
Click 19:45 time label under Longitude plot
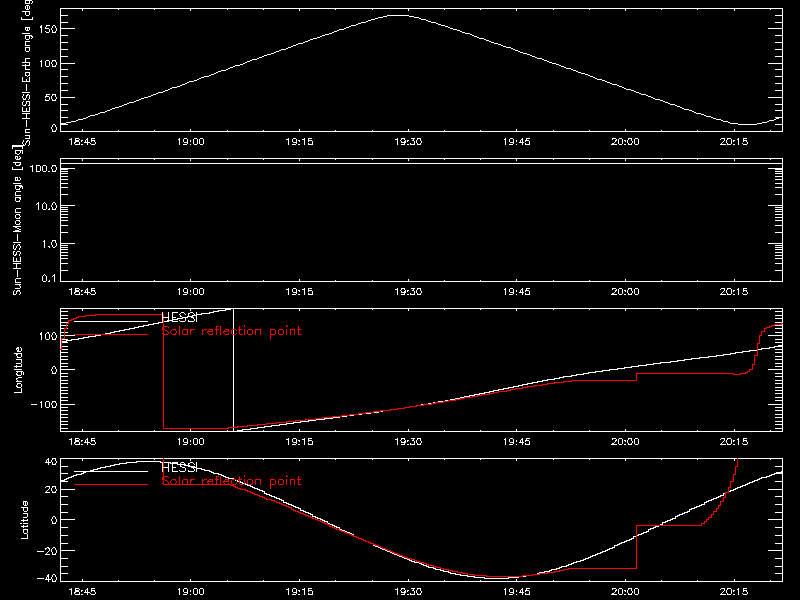[516, 442]
